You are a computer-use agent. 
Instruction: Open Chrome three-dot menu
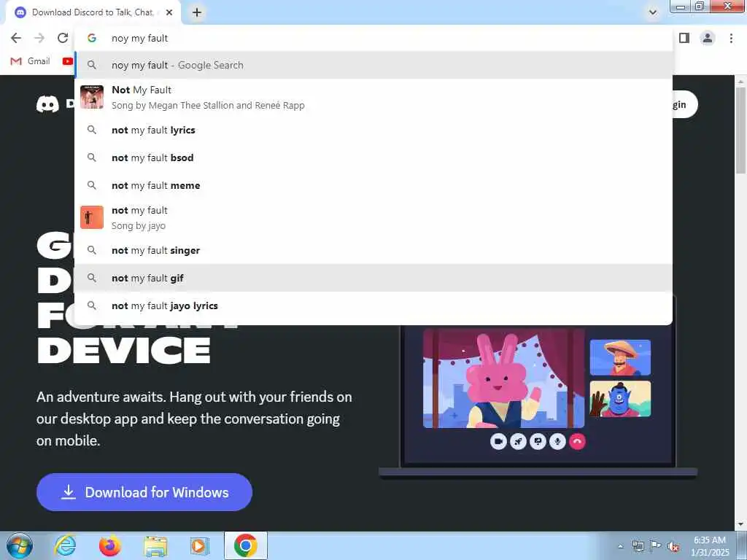[731, 38]
